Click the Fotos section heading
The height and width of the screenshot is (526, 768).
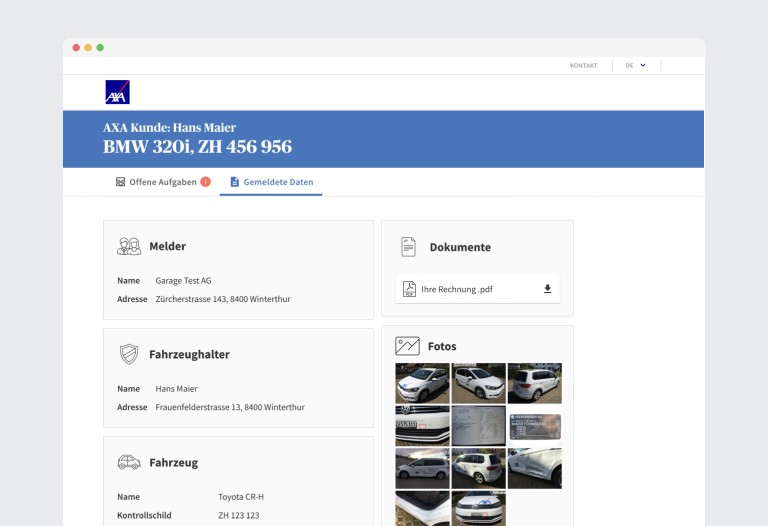tap(442, 346)
